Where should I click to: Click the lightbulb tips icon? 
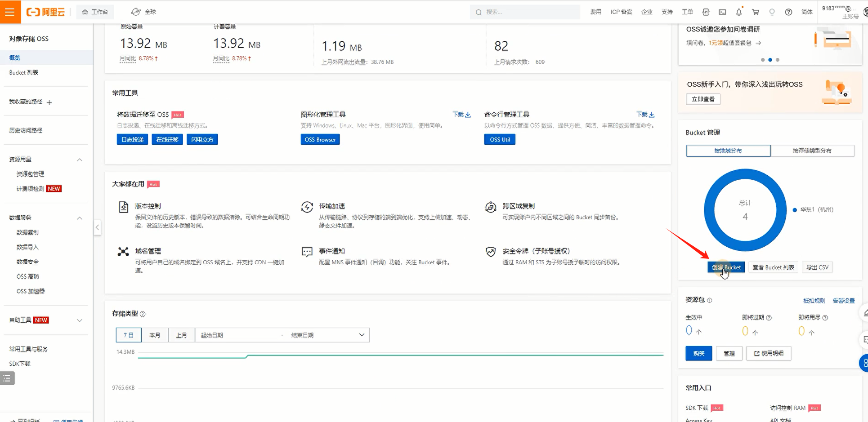[772, 12]
